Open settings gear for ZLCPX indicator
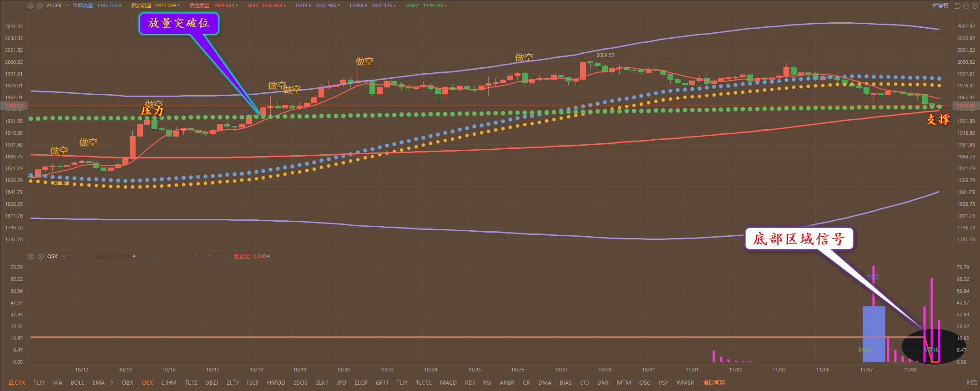The width and height of the screenshot is (980, 391). (30, 5)
